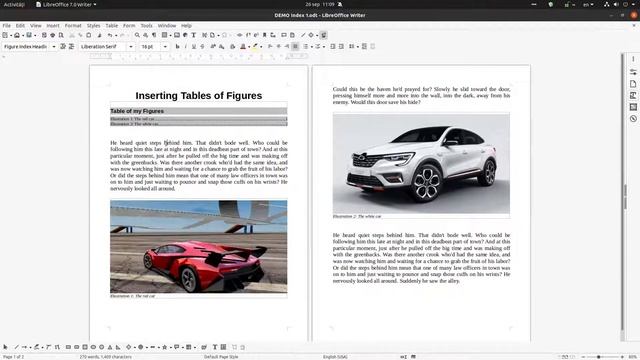Open the Insert menu

[53, 25]
